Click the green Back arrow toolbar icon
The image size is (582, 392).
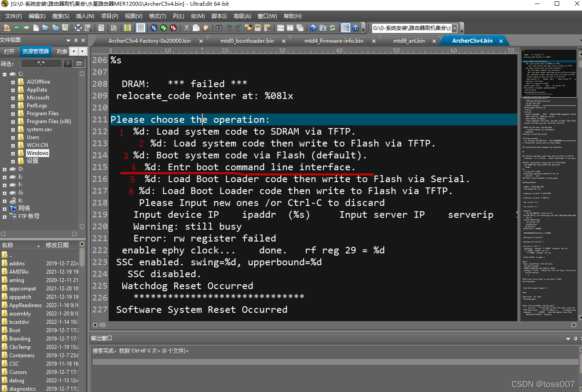coord(16,28)
